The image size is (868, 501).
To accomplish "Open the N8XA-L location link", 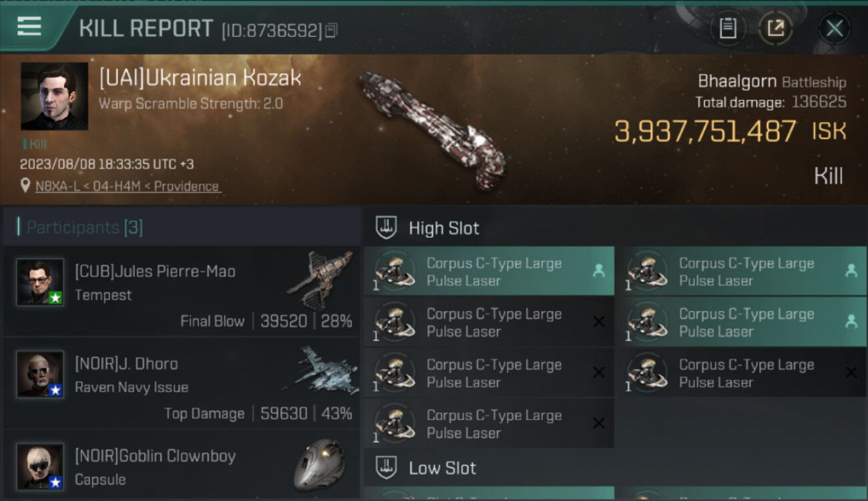I will pos(127,186).
